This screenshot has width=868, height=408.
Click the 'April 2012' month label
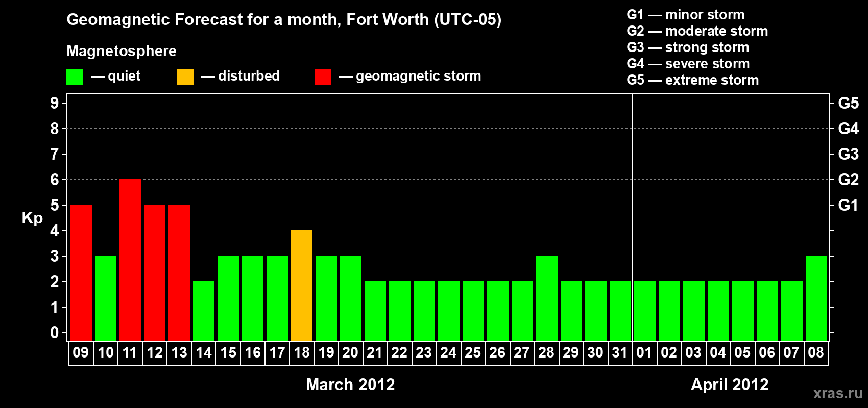730,385
